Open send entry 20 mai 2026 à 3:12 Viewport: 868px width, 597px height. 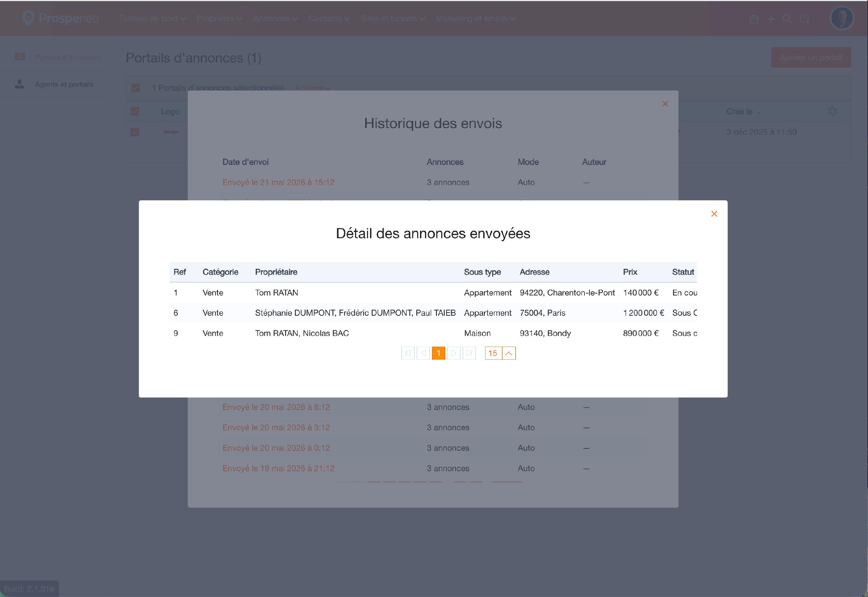click(276, 428)
